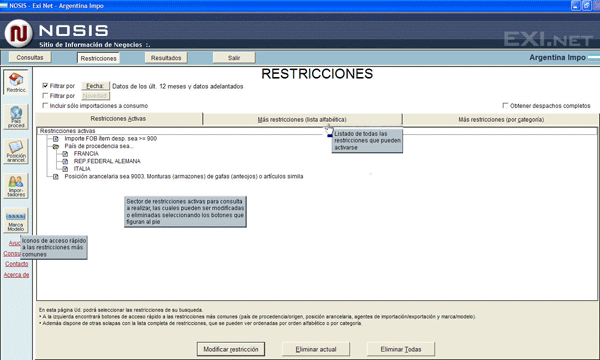The image size is (600, 360).
Task: Open Más restricciones (por categoría) tab
Action: coord(501,119)
